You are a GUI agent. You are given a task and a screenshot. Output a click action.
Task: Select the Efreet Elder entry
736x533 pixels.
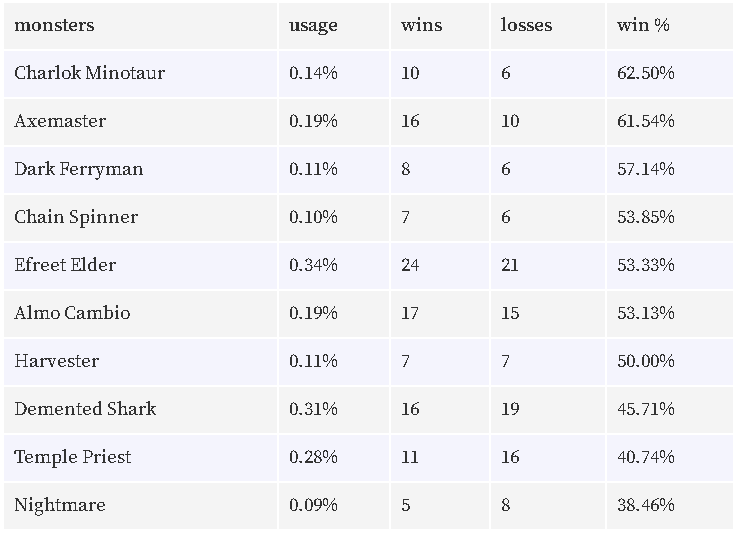click(x=65, y=265)
